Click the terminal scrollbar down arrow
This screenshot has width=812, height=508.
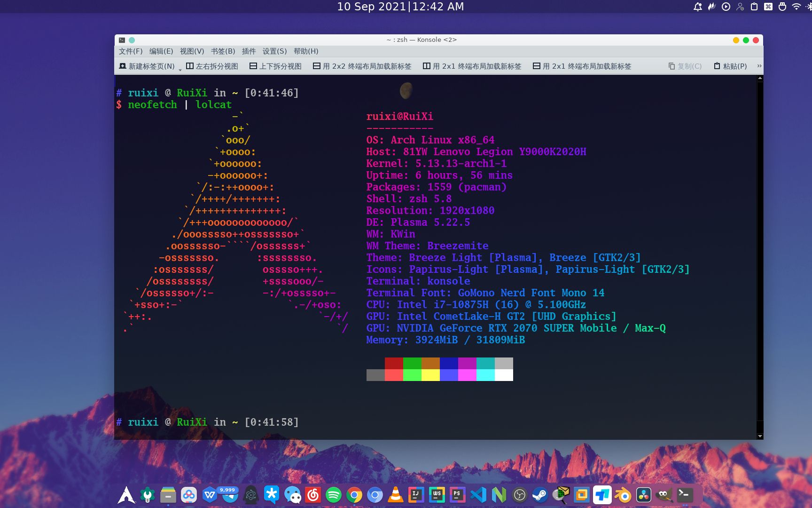(760, 436)
